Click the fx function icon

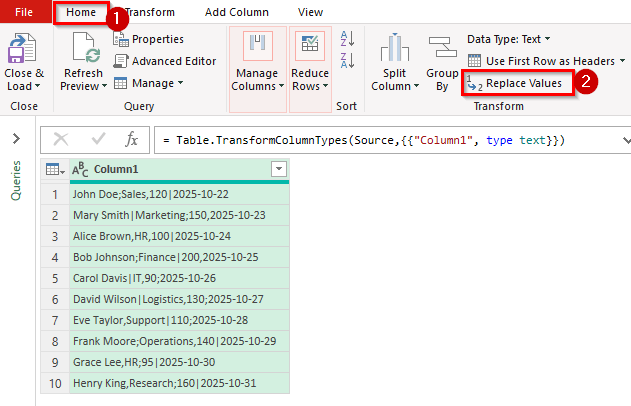[x=132, y=140]
